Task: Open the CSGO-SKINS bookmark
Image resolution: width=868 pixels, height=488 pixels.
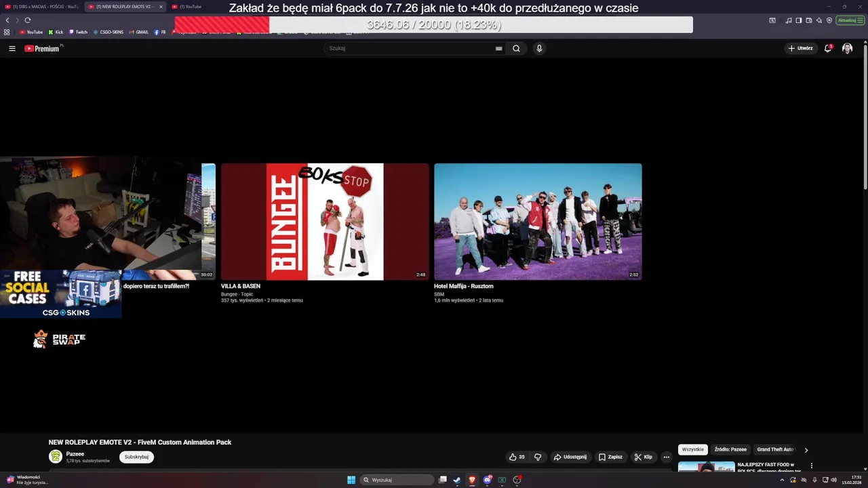Action: click(x=108, y=32)
